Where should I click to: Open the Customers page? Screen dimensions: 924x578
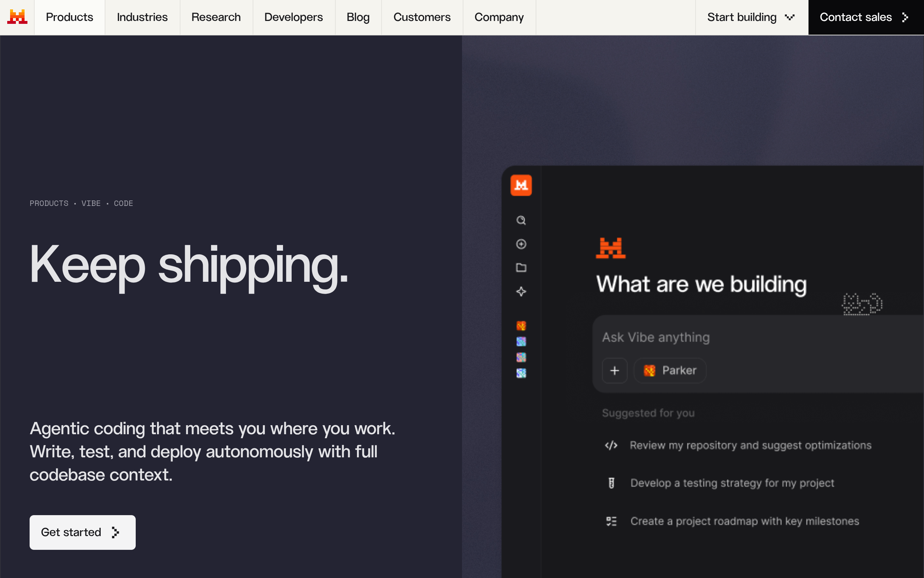(x=422, y=17)
